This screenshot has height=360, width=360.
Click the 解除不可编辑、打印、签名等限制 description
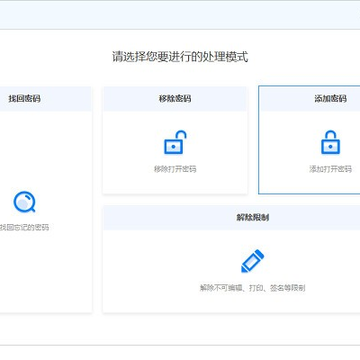(x=252, y=288)
